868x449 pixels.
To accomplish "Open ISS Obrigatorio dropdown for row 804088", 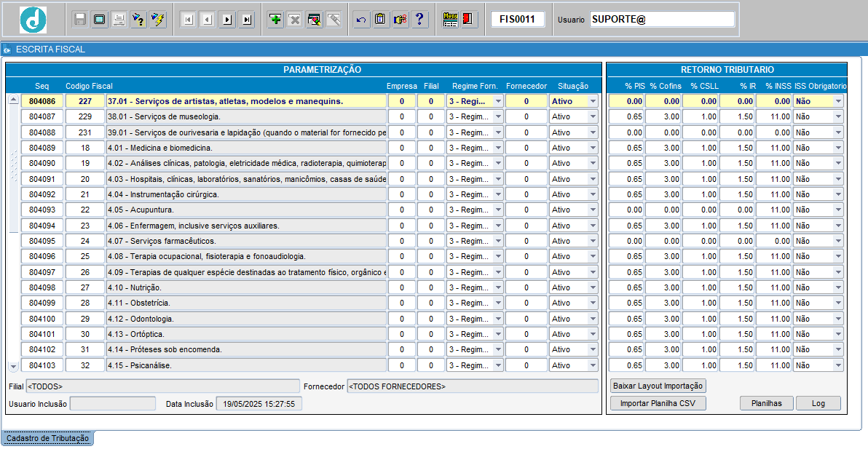I will click(838, 132).
